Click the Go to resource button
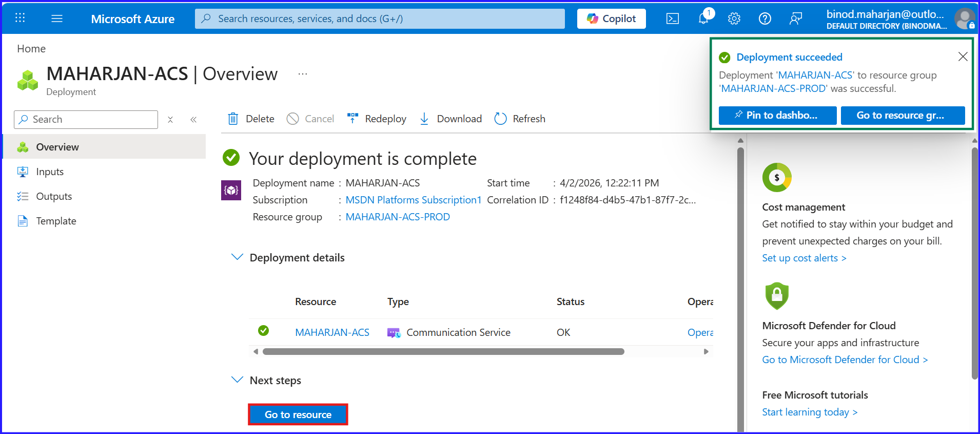 coord(298,414)
